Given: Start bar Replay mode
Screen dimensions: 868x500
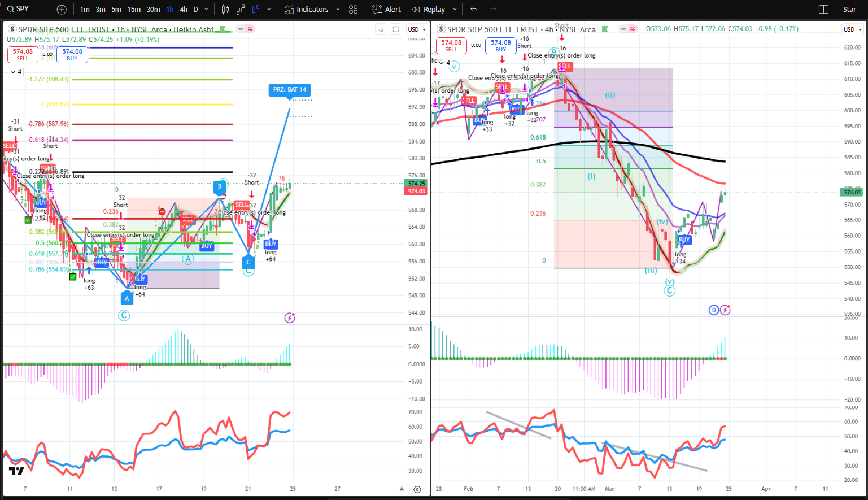Looking at the screenshot, I should [x=429, y=10].
